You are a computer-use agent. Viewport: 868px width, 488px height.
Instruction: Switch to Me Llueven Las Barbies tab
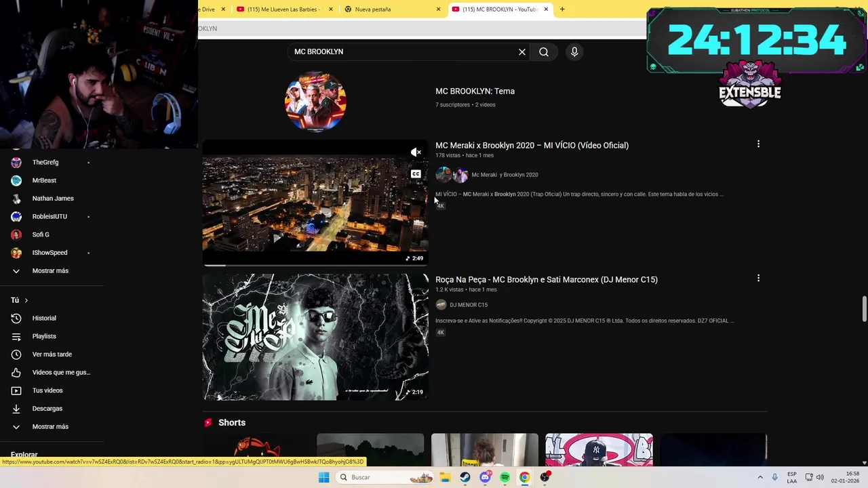click(x=283, y=9)
